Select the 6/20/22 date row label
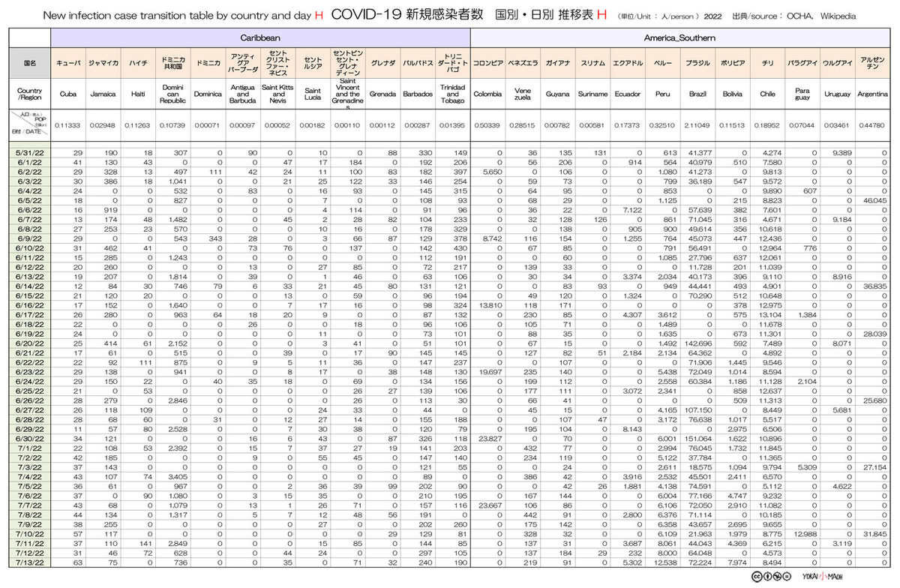Viewport: 900px width, 588px height. click(x=30, y=343)
